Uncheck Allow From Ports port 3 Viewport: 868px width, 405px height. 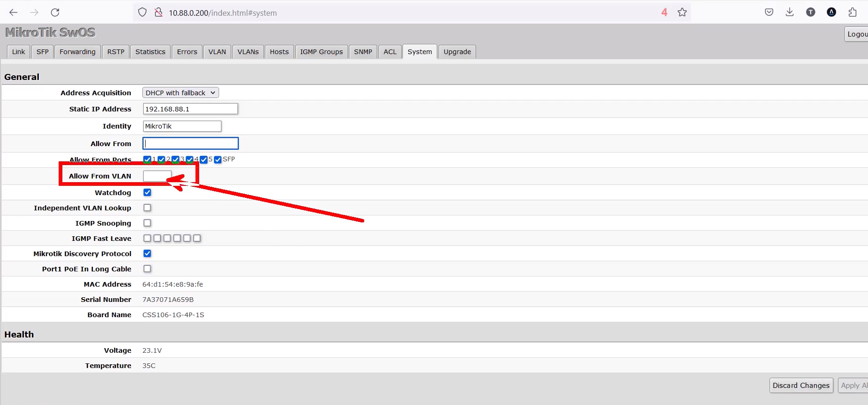coord(176,160)
